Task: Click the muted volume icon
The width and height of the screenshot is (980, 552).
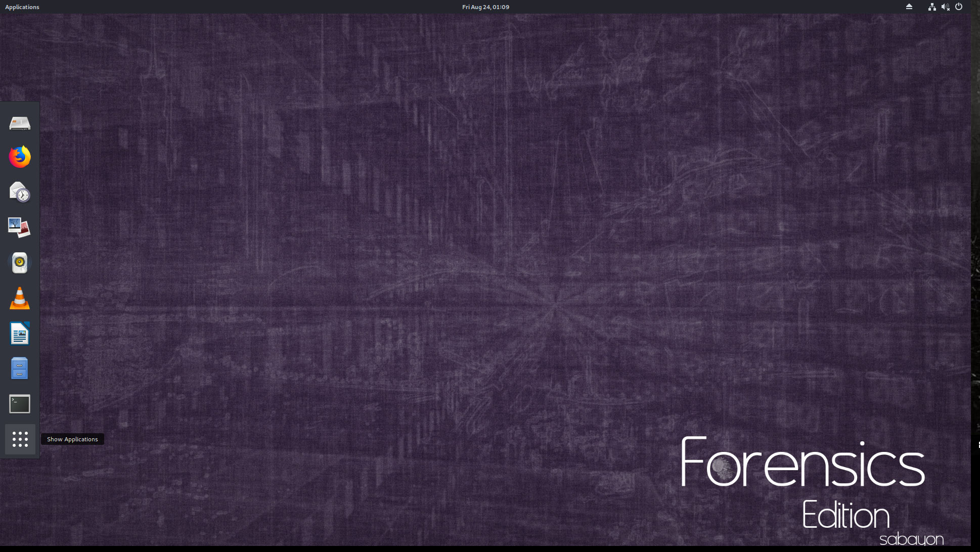Action: 945,7
